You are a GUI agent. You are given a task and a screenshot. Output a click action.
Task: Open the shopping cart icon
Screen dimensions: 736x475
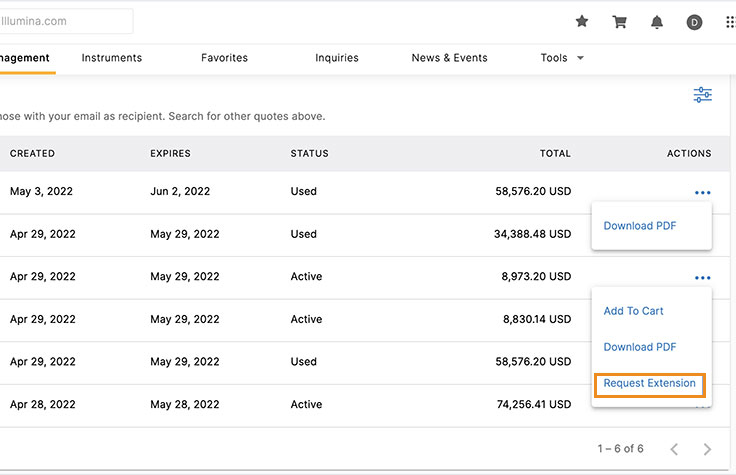coord(620,22)
